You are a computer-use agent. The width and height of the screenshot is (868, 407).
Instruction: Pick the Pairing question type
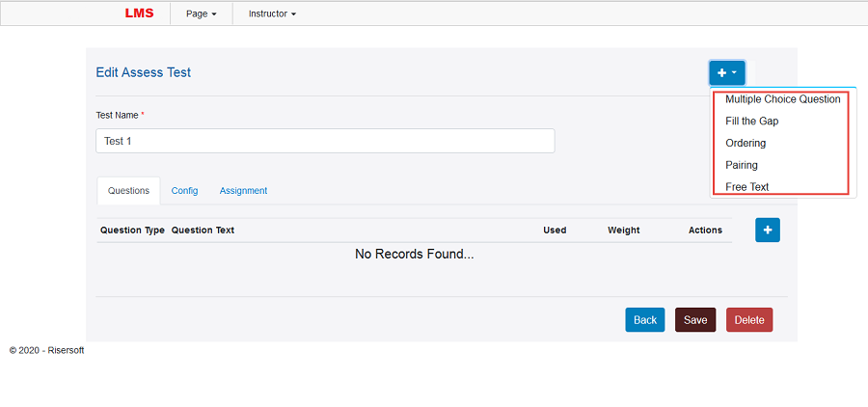pos(742,165)
